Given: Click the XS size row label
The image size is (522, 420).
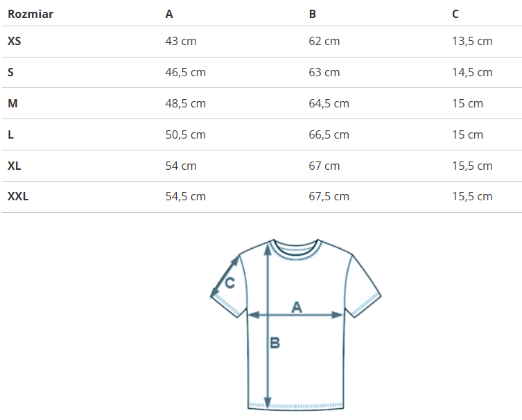Looking at the screenshot, I should [x=15, y=42].
